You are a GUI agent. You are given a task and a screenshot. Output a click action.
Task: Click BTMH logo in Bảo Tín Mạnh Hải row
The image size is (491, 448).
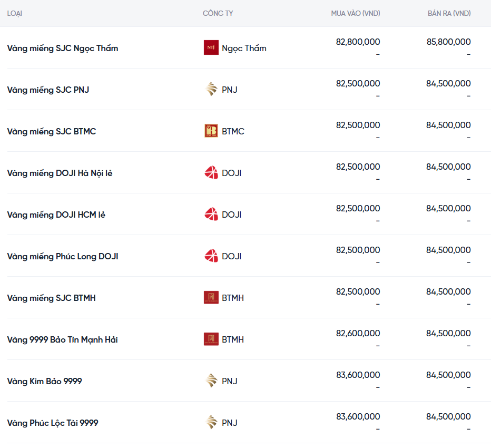(x=211, y=339)
